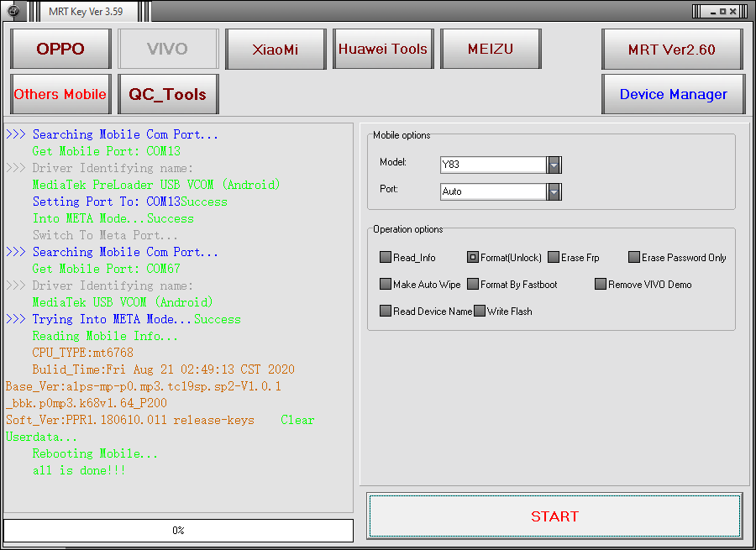Click the 0% progress bar
The image size is (756, 550).
coord(178,530)
